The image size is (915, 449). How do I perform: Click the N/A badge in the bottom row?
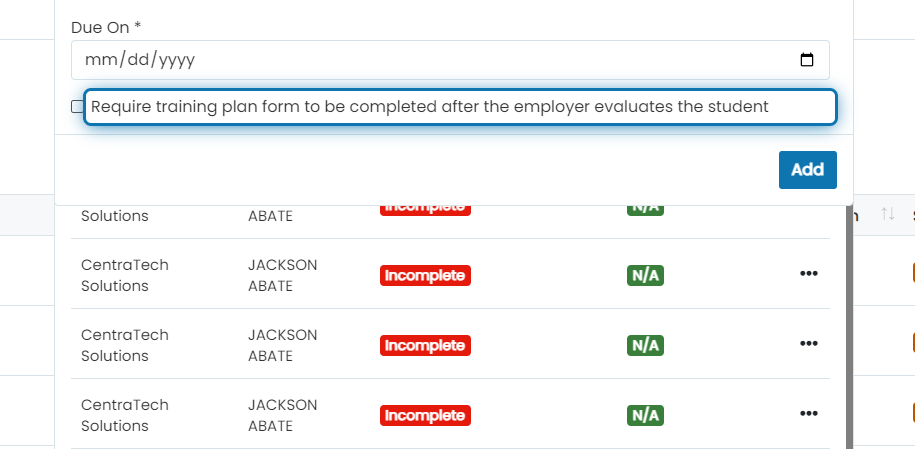(645, 415)
